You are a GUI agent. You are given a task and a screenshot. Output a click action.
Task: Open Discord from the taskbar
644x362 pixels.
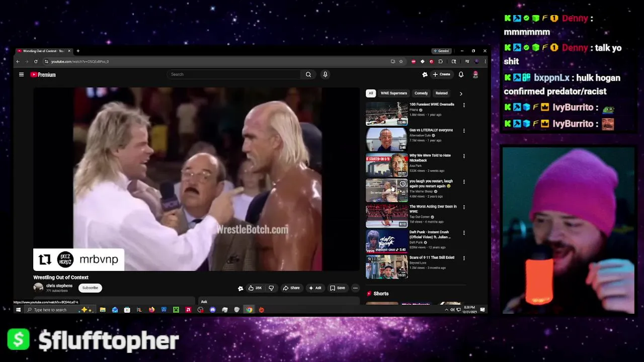coord(212,310)
